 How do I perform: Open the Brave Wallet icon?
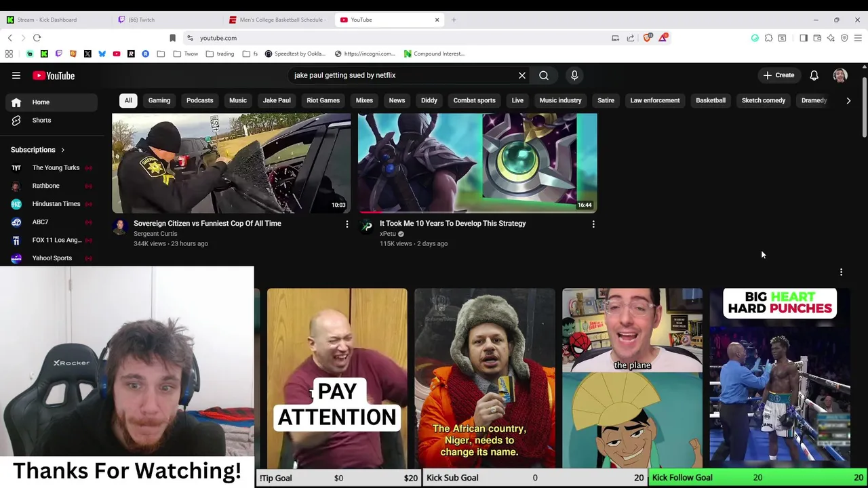coord(817,38)
